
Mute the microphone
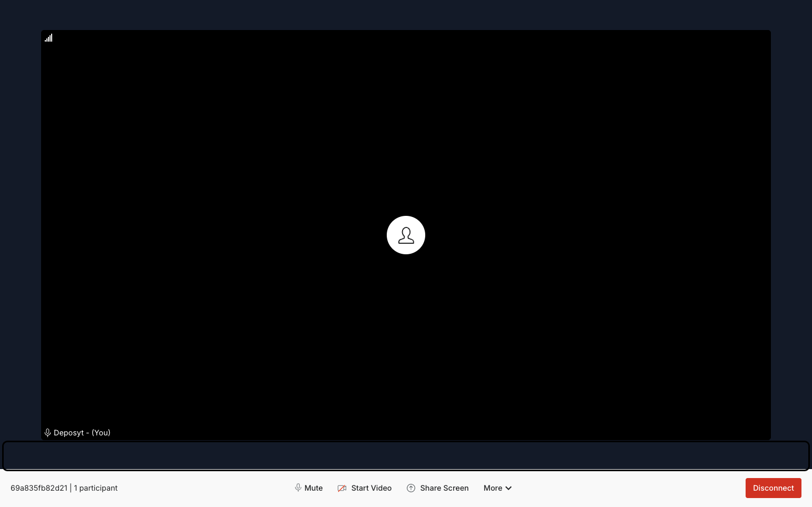tap(309, 488)
